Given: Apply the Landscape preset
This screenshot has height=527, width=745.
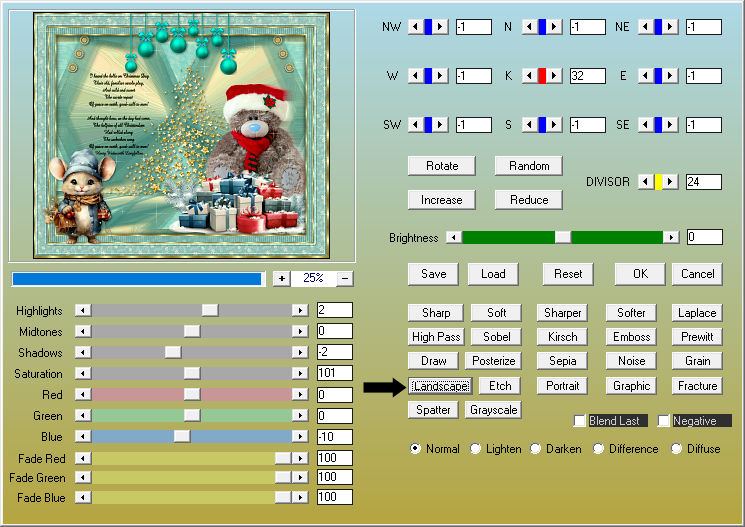Looking at the screenshot, I should (x=440, y=386).
